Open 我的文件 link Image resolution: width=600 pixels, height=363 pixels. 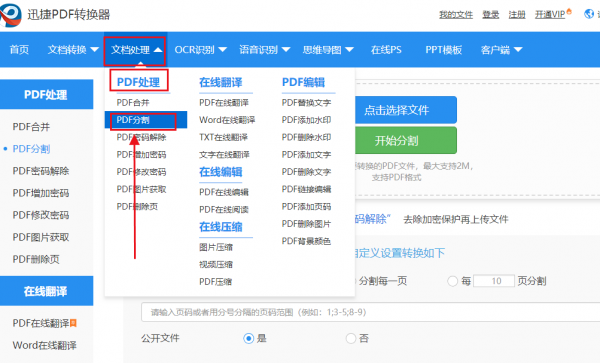[456, 15]
